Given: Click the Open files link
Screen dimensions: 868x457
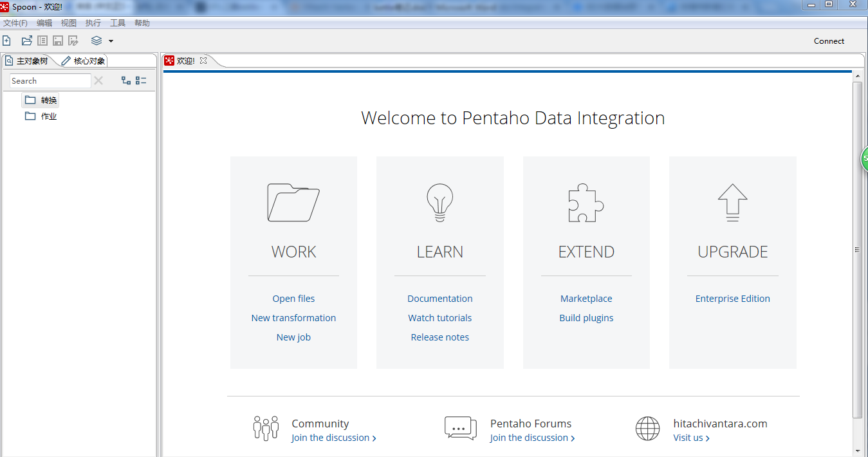Looking at the screenshot, I should click(x=293, y=299).
